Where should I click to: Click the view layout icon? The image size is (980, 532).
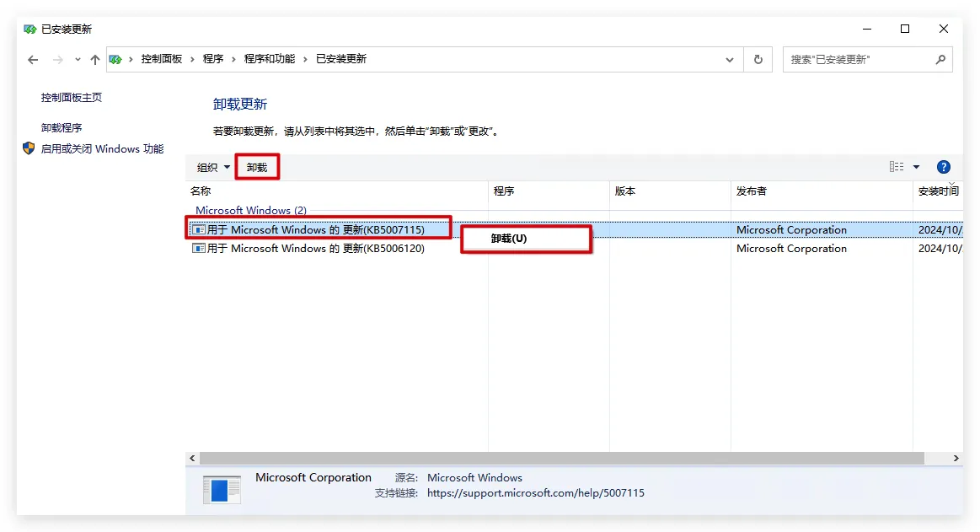(x=897, y=167)
